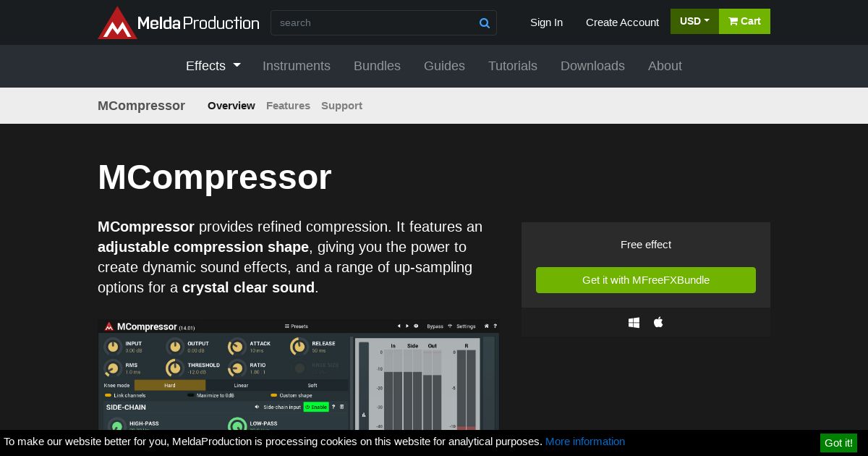Click the RMS knob

(x=112, y=368)
